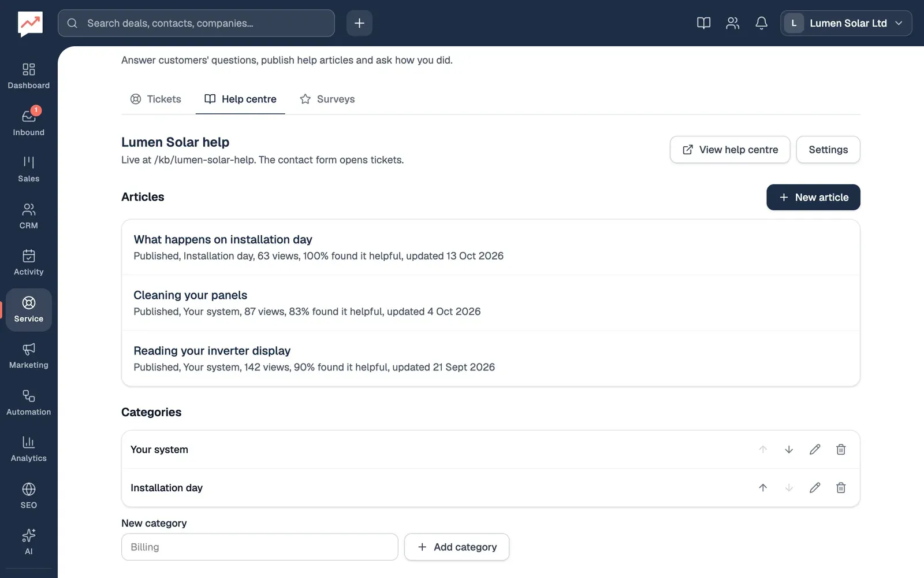Select the Your system category row
The image size is (924, 578).
(491, 450)
